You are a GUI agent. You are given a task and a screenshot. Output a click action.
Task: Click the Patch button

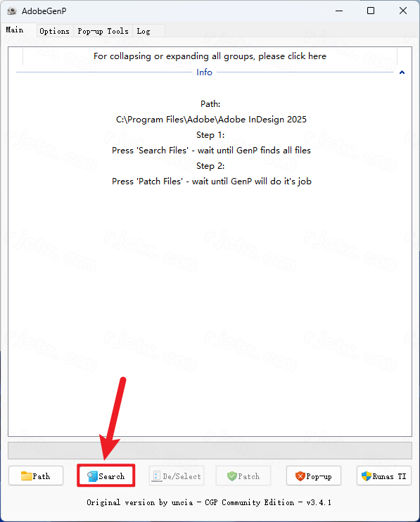(x=243, y=476)
